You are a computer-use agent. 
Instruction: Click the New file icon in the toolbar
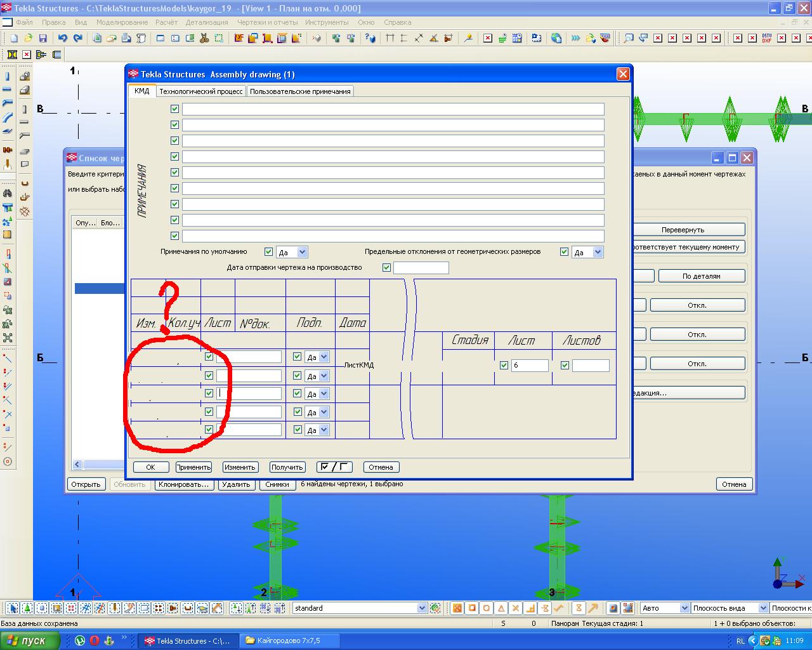(x=14, y=38)
